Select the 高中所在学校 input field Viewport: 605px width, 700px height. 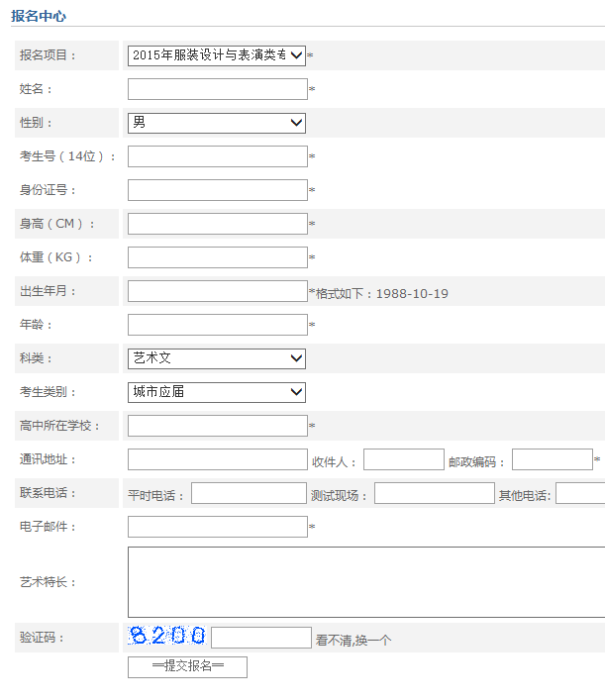coord(217,426)
